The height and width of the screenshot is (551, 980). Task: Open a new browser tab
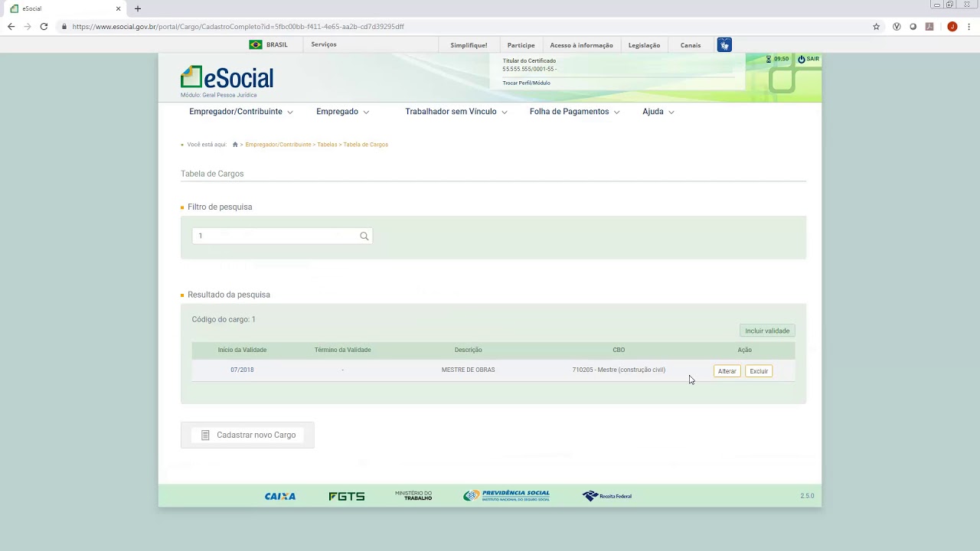coord(138,8)
